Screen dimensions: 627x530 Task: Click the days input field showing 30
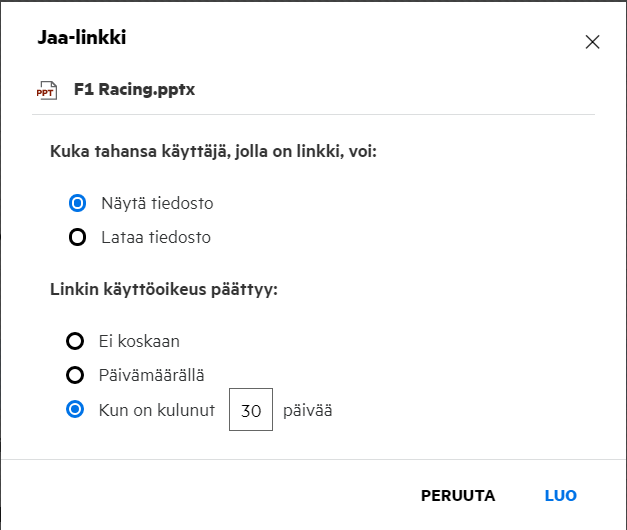251,410
